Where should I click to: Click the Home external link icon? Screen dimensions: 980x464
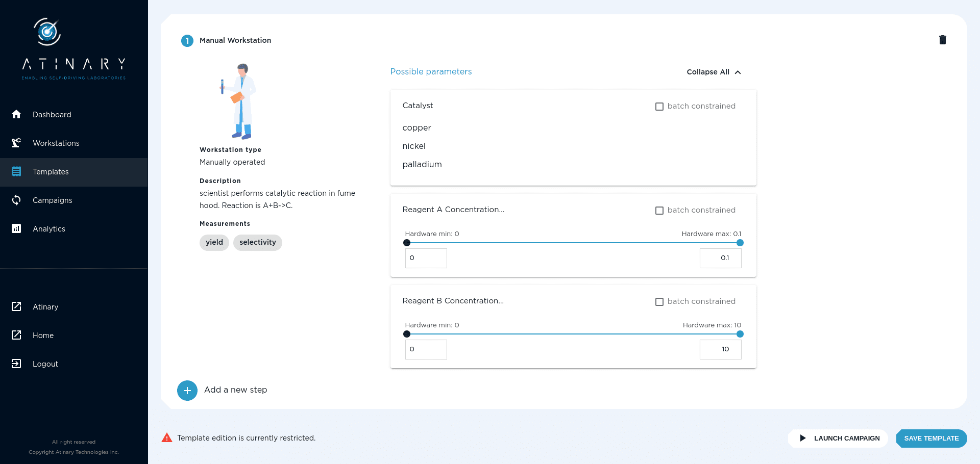click(16, 335)
